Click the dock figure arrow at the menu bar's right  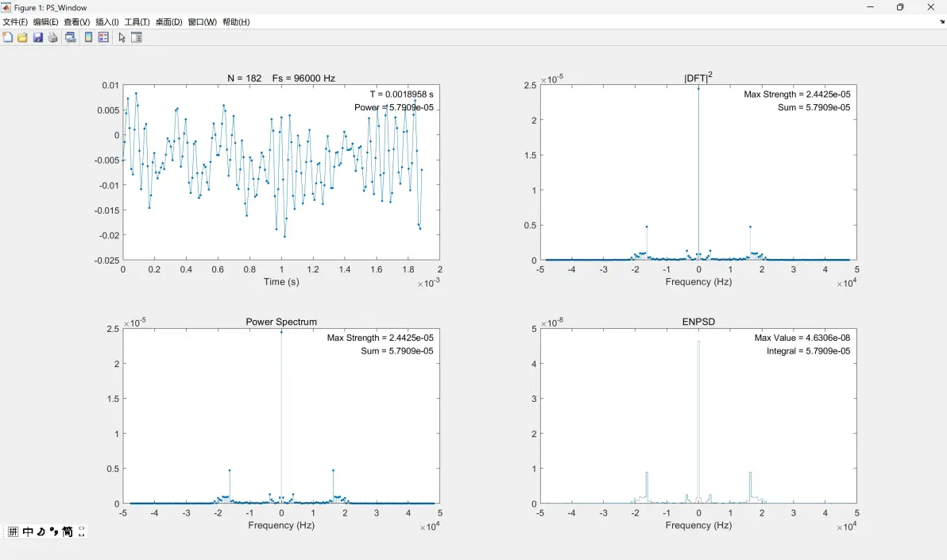942,21
